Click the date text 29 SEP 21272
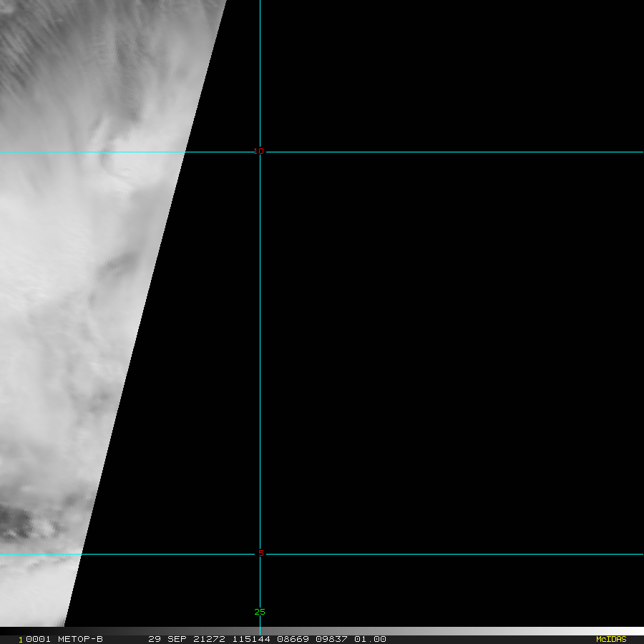This screenshot has width=644, height=644. (x=187, y=639)
